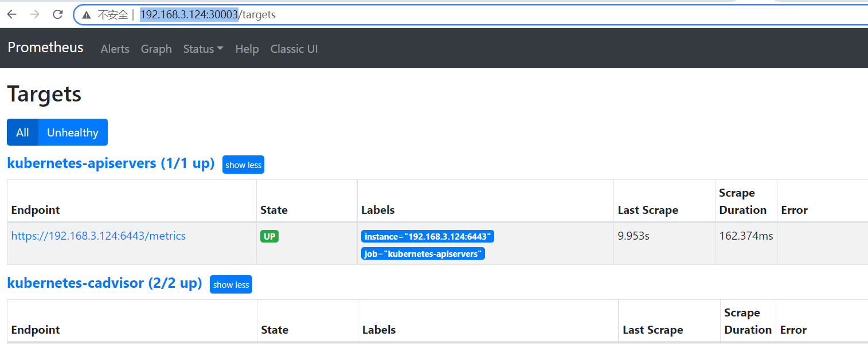This screenshot has width=868, height=344.
Task: Select the Unhealthy targets filter
Action: click(x=73, y=132)
